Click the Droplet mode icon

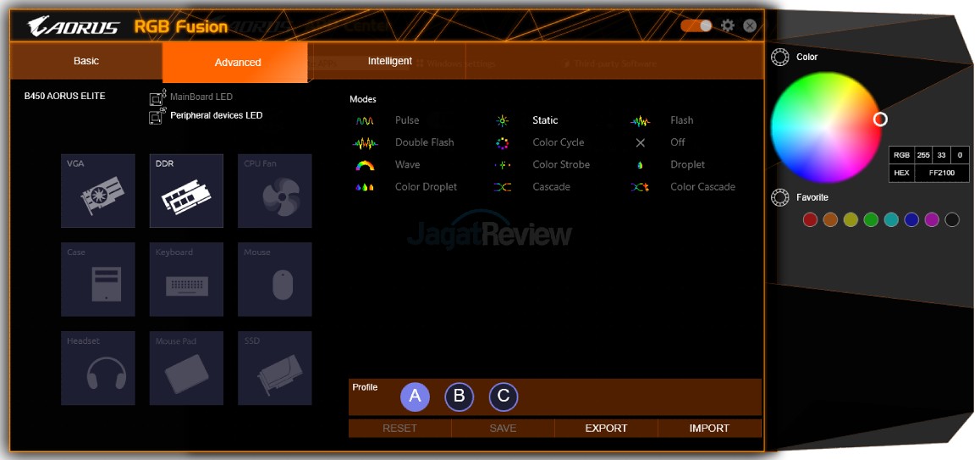point(640,165)
